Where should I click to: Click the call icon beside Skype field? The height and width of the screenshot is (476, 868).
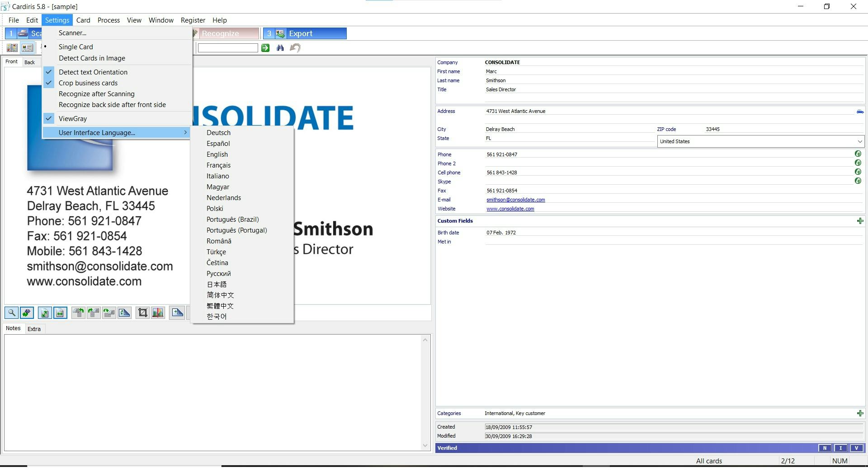click(858, 181)
